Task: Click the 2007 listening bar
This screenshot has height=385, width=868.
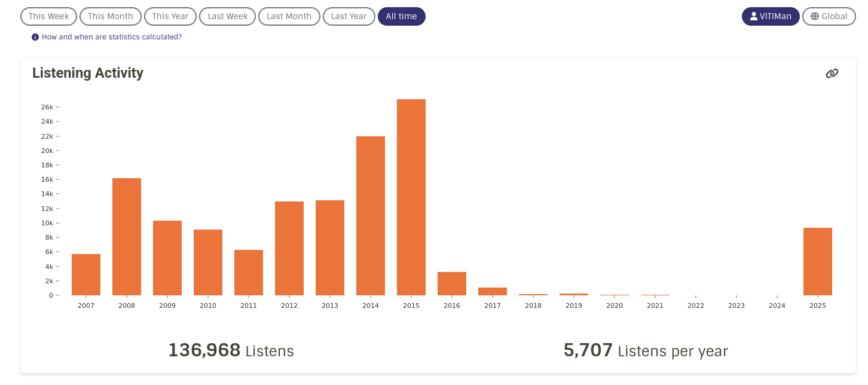Action: (86, 274)
